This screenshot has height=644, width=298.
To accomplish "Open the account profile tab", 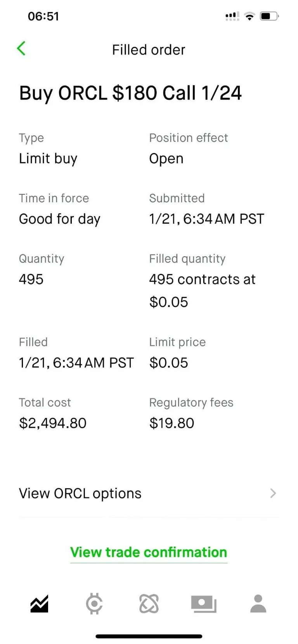I will [x=258, y=604].
